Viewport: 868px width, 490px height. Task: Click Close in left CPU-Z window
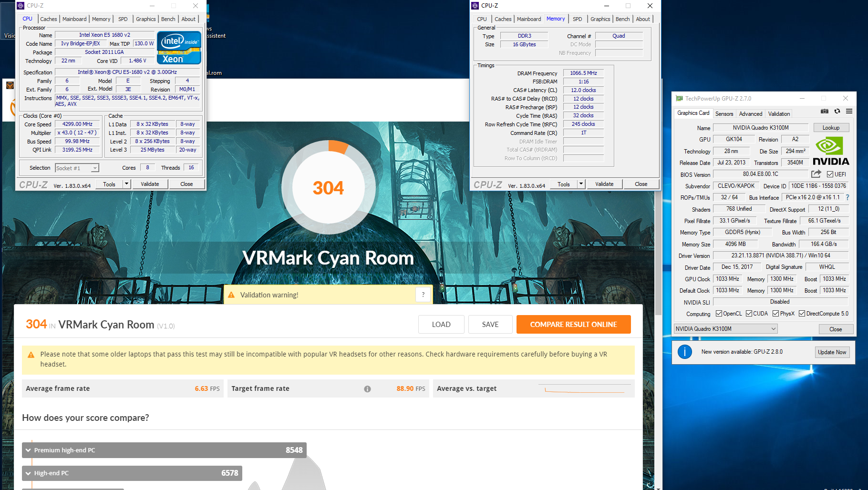pos(186,184)
